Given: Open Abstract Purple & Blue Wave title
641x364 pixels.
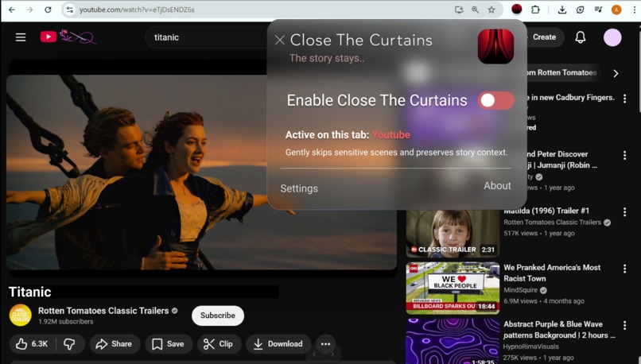Looking at the screenshot, I should [559, 330].
